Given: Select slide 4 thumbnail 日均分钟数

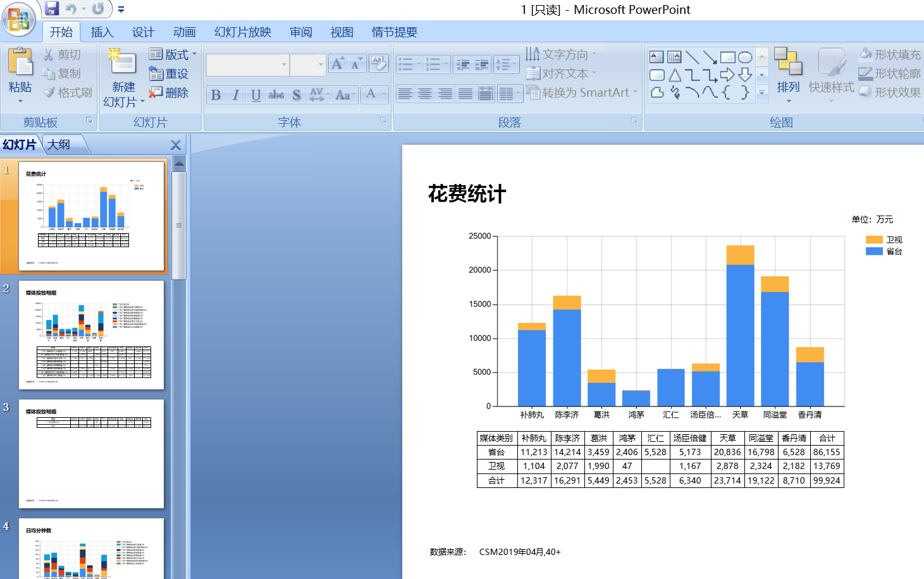Looking at the screenshot, I should point(91,549).
